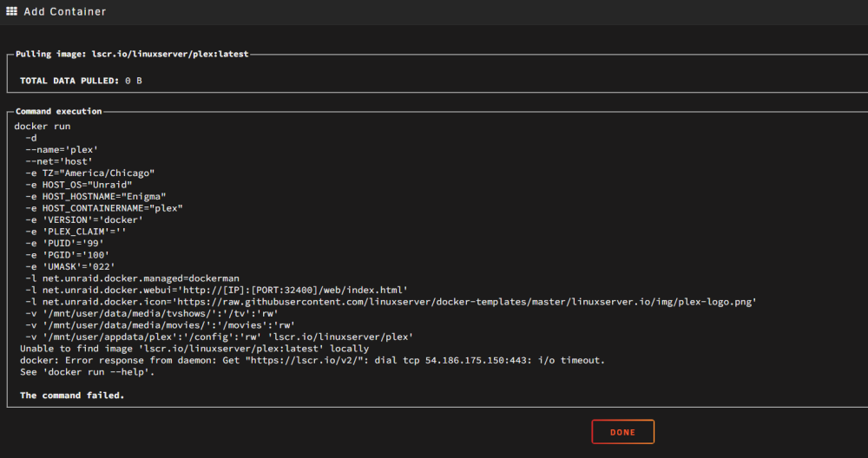Click the grid icon beside Add Container
This screenshot has width=868, height=458.
11,11
